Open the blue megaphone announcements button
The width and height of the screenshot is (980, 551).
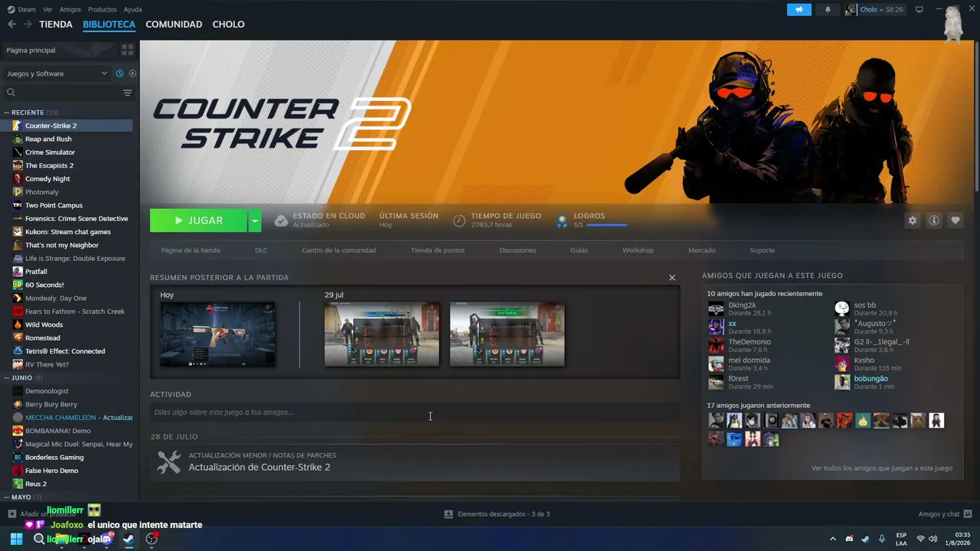click(x=799, y=9)
